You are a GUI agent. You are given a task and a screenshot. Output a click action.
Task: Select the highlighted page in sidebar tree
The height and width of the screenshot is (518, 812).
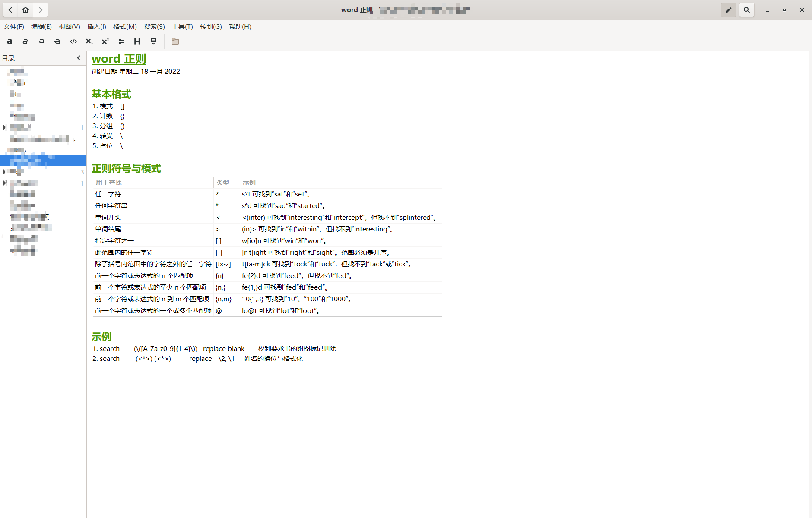pos(43,161)
